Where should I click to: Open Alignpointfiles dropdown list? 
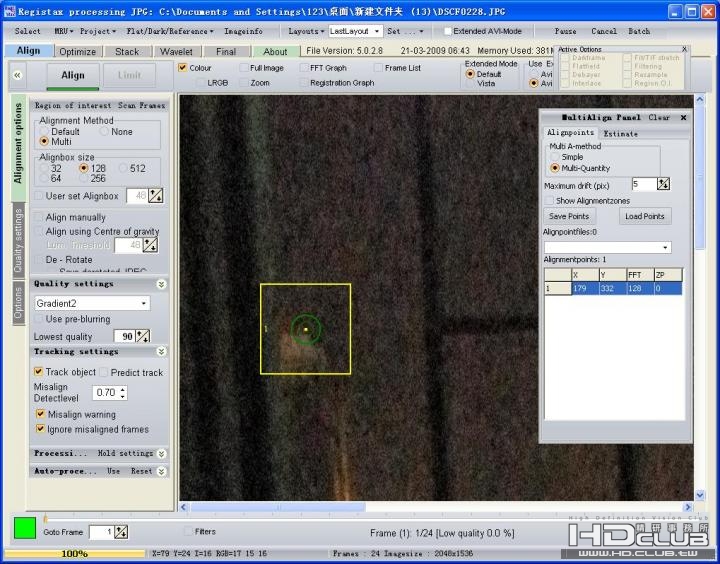pyautogui.click(x=665, y=248)
